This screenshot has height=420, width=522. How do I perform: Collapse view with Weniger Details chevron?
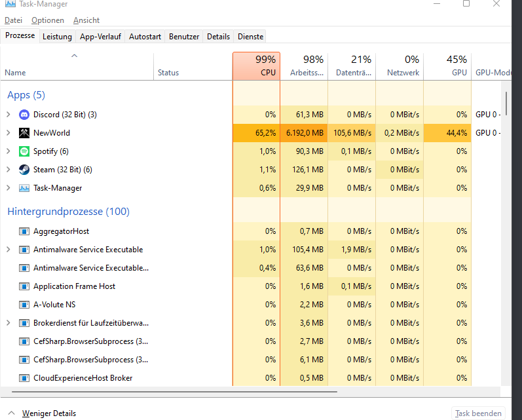[11, 413]
